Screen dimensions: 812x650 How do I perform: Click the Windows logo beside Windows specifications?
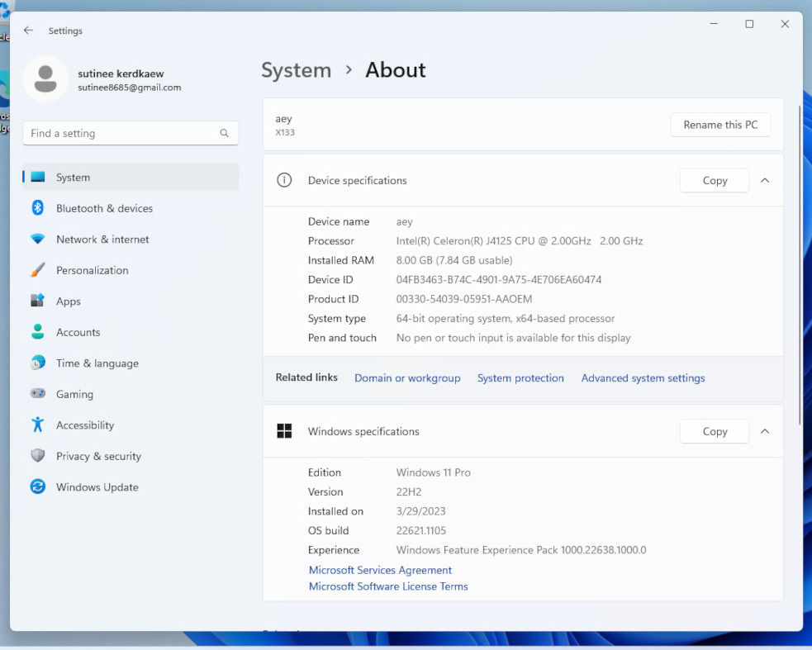pos(284,431)
